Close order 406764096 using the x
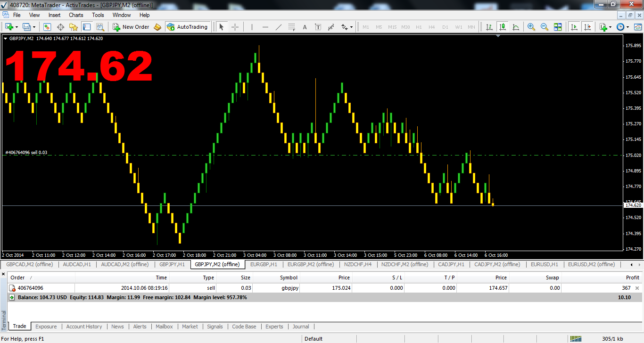 pyautogui.click(x=637, y=288)
